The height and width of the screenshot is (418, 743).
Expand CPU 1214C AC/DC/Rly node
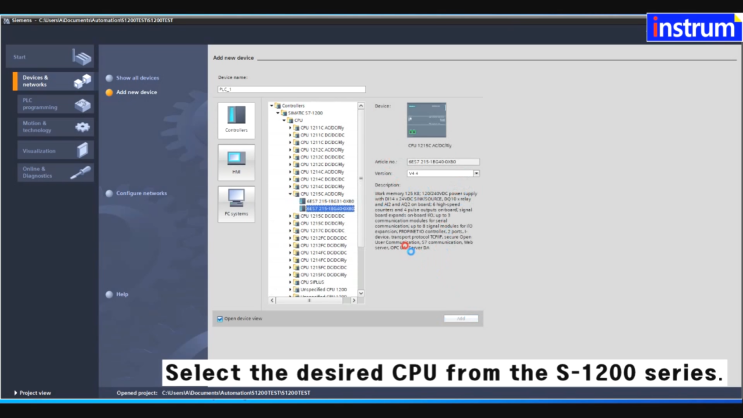pyautogui.click(x=290, y=172)
